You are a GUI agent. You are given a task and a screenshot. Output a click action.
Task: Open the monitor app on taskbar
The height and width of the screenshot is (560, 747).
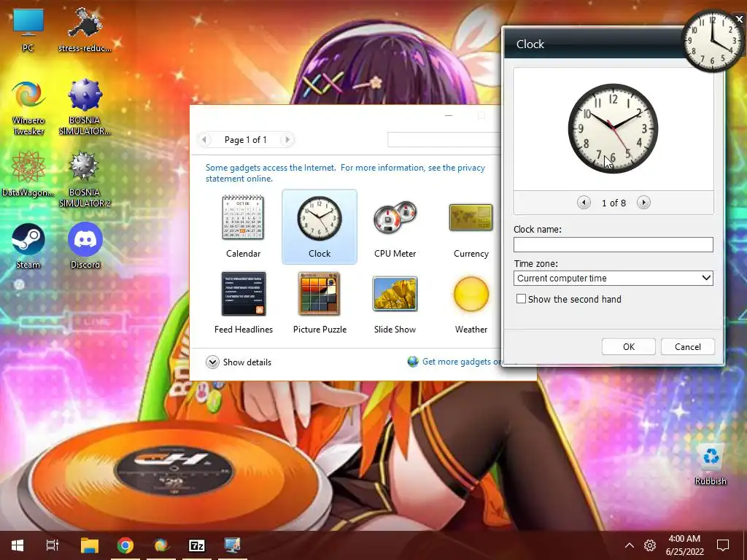click(x=232, y=545)
